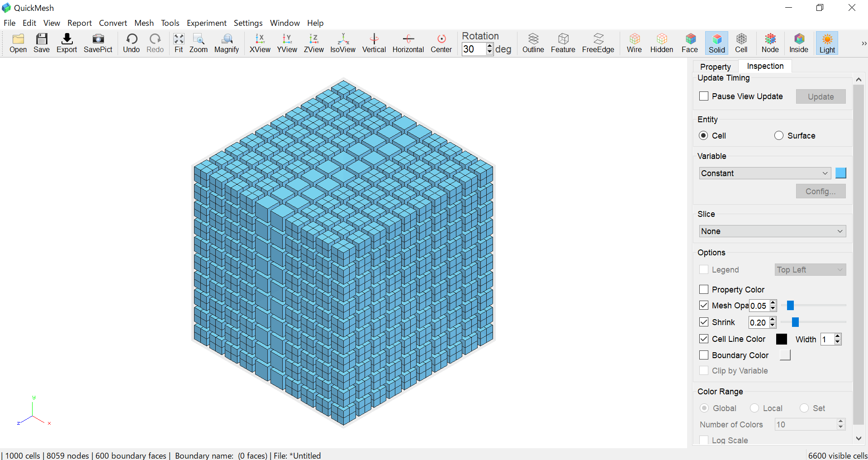Click the Horizontal rotation icon
The image size is (868, 460).
(x=408, y=43)
